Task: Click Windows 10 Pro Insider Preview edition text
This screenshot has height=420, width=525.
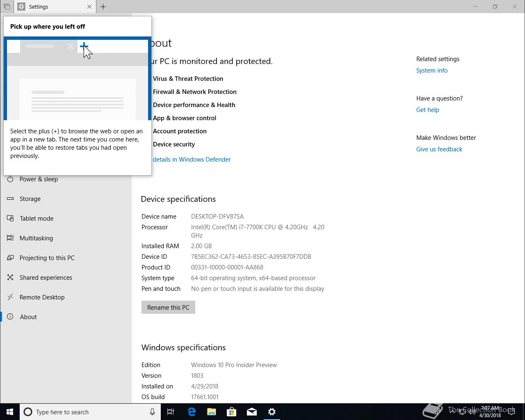Action: pos(234,365)
